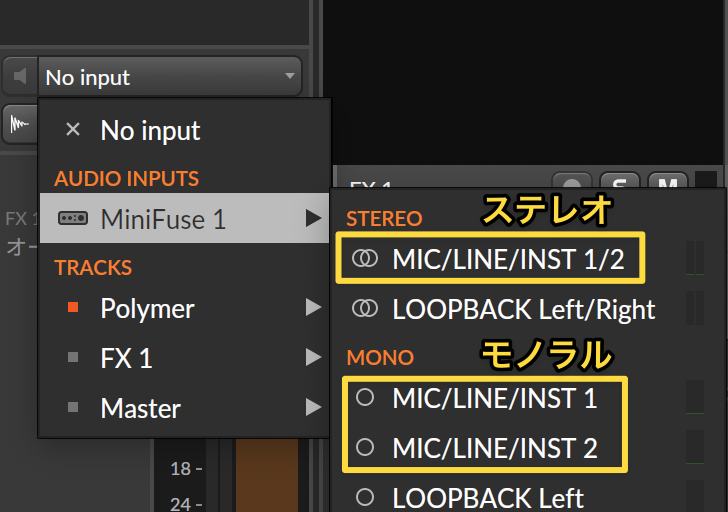Choose mono LOOPBACK Left input
Viewport: 728px width, 512px height.
528,498
